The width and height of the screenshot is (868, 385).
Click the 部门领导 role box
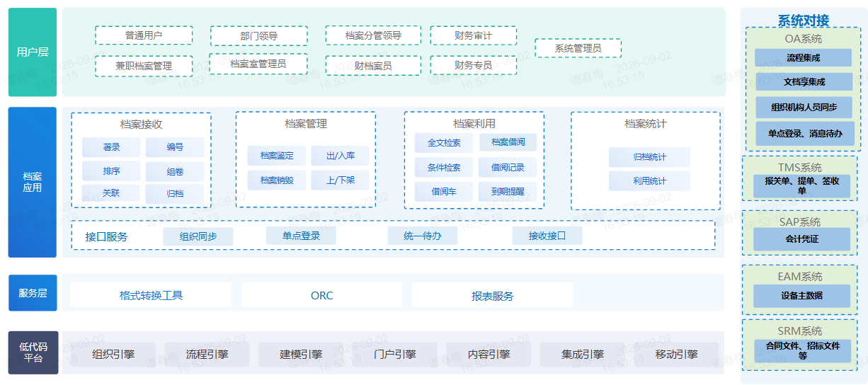coord(258,35)
